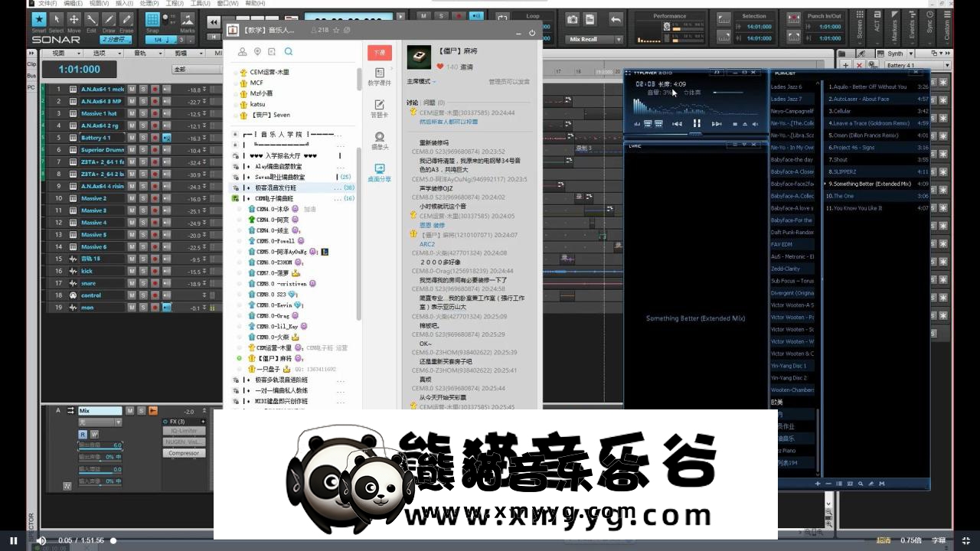Arm record on Battery 4 1 track

click(x=155, y=138)
